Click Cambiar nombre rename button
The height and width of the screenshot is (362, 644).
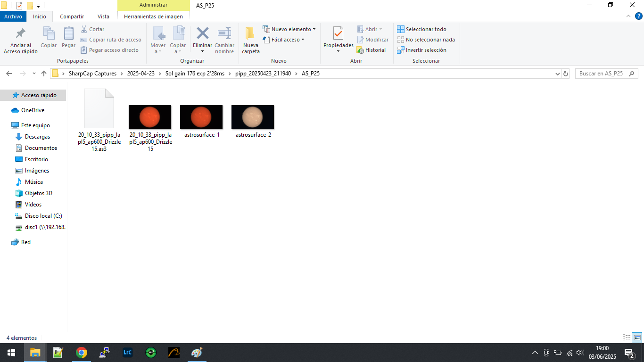click(224, 41)
